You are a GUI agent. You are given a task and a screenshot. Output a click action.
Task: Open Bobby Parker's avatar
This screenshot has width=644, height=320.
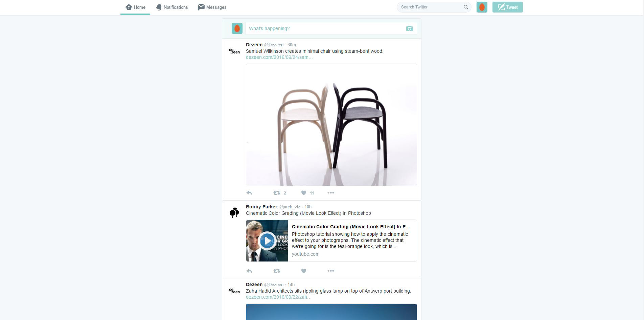tap(234, 213)
